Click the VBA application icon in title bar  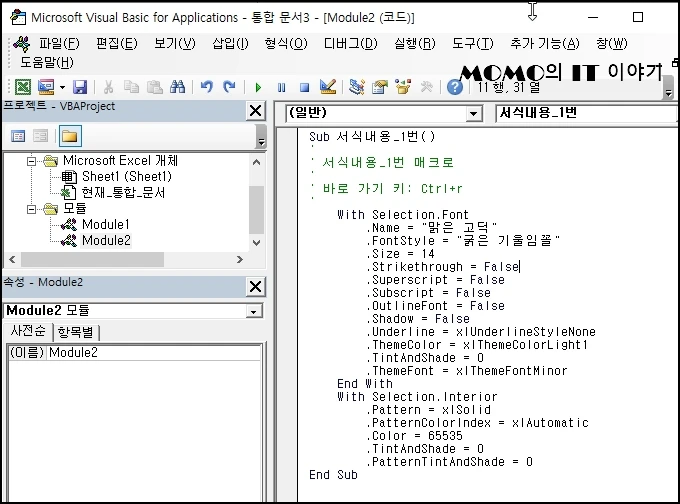pos(18,17)
